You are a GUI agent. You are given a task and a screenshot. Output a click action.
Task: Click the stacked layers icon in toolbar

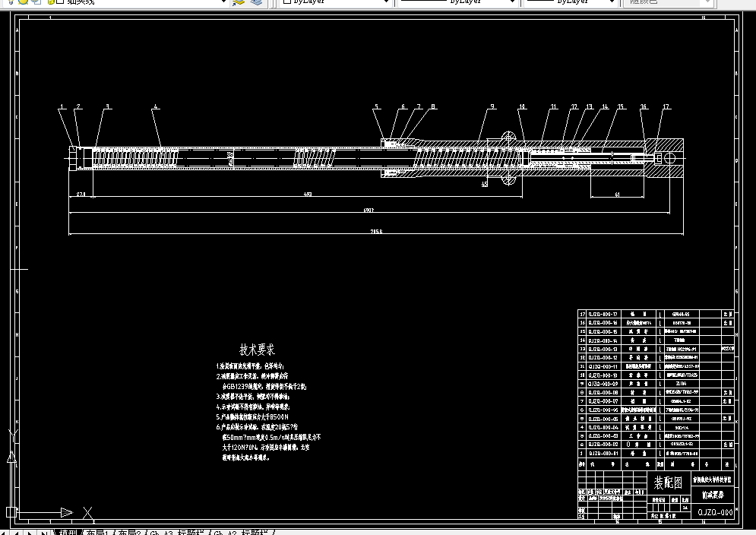pyautogui.click(x=256, y=2)
